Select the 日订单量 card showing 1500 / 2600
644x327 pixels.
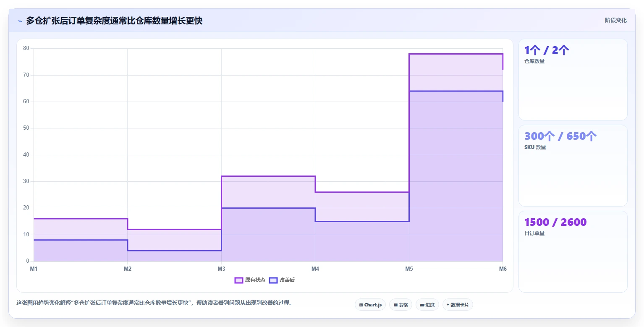pos(573,251)
